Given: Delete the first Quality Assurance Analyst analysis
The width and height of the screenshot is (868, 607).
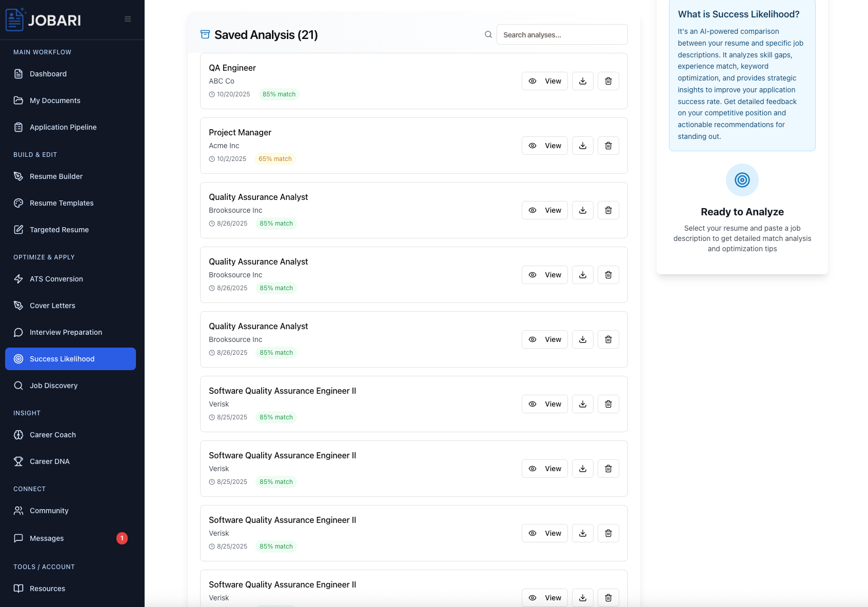Looking at the screenshot, I should click(608, 210).
